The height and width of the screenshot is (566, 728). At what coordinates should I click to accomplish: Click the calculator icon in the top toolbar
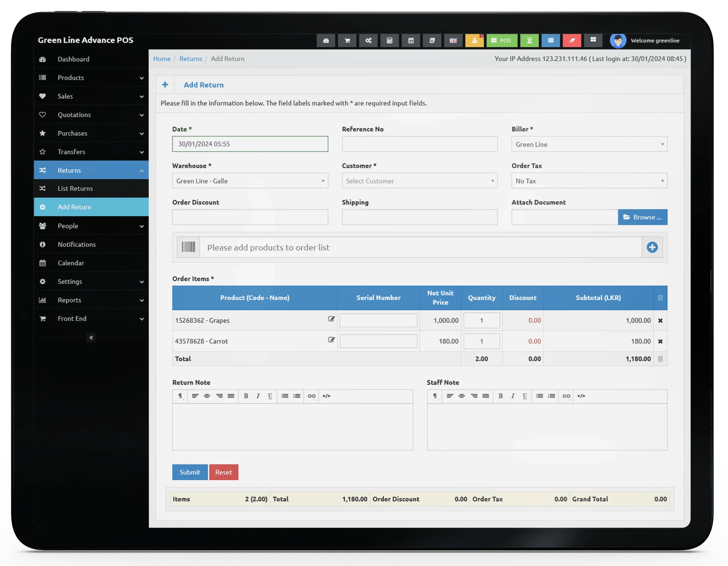pyautogui.click(x=389, y=41)
